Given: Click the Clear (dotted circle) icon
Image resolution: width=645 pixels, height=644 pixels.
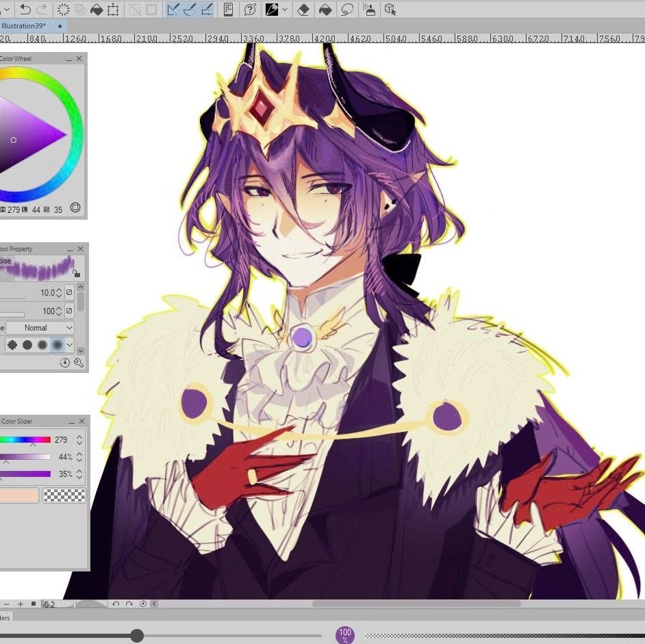Looking at the screenshot, I should tap(64, 10).
